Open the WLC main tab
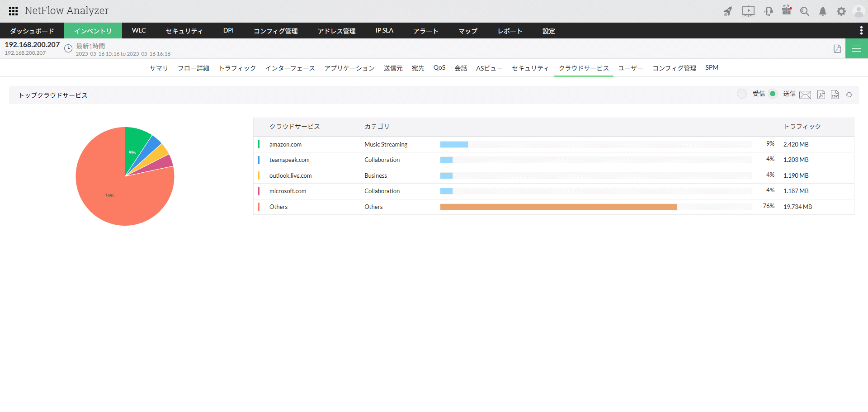868x412 pixels. click(x=139, y=31)
